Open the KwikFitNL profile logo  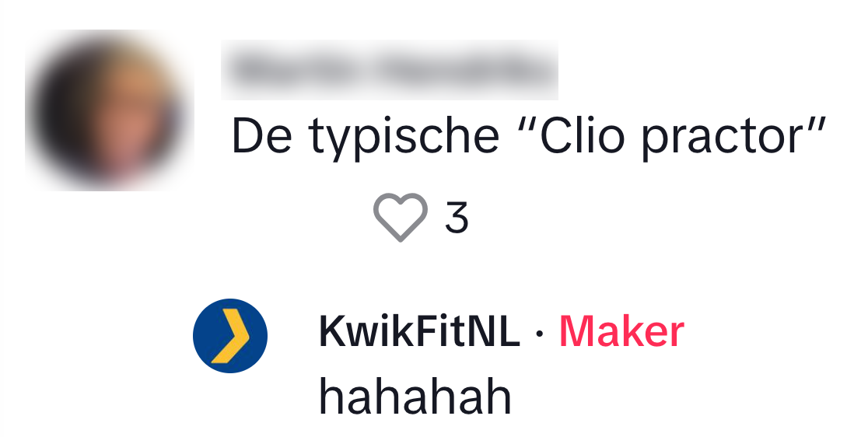[229, 336]
